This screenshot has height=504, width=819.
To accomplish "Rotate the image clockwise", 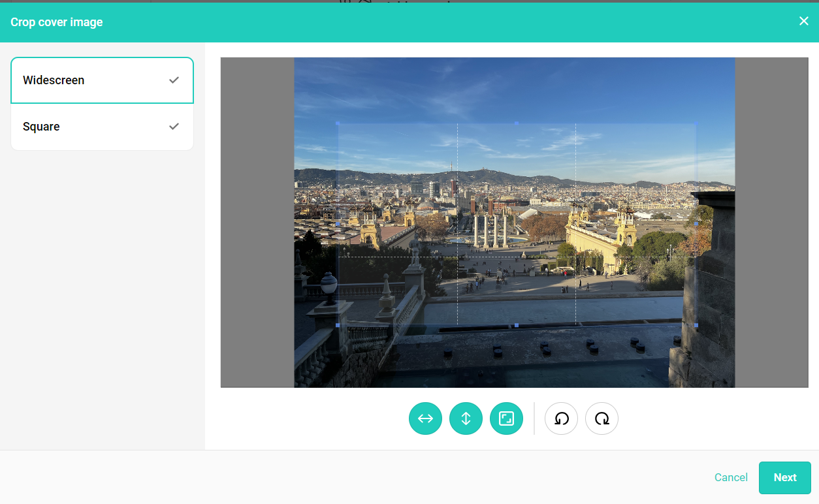I will pos(602,418).
